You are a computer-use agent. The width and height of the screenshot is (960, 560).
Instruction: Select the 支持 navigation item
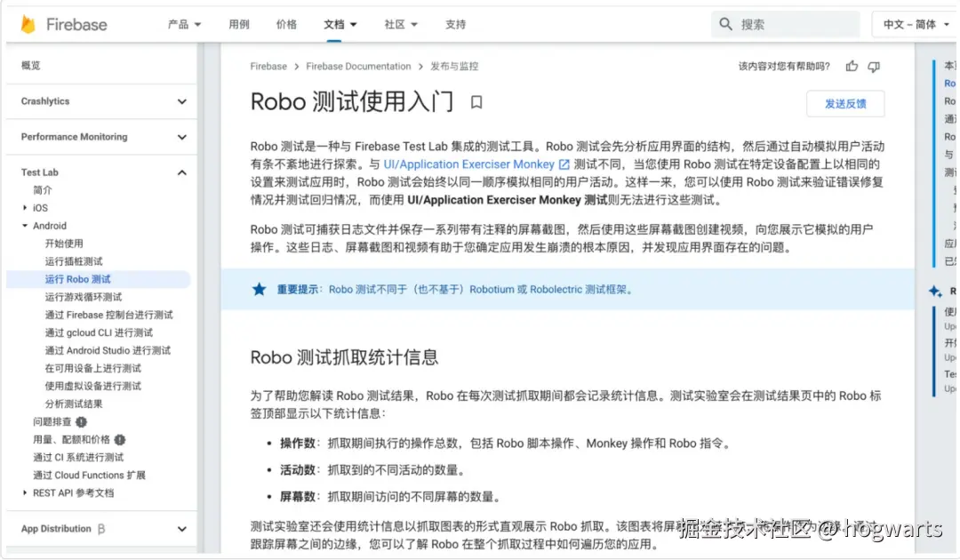tap(455, 24)
